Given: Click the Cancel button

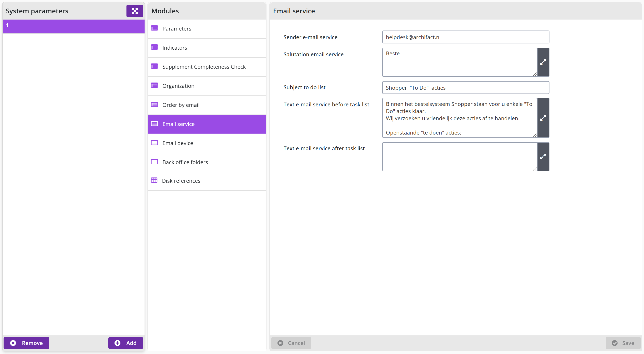Looking at the screenshot, I should click(x=291, y=343).
